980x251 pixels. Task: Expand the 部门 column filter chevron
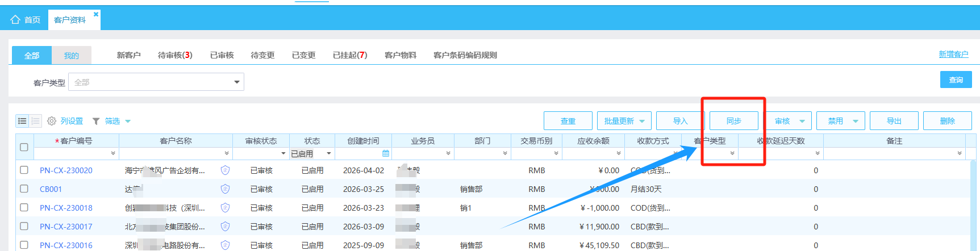(505, 153)
